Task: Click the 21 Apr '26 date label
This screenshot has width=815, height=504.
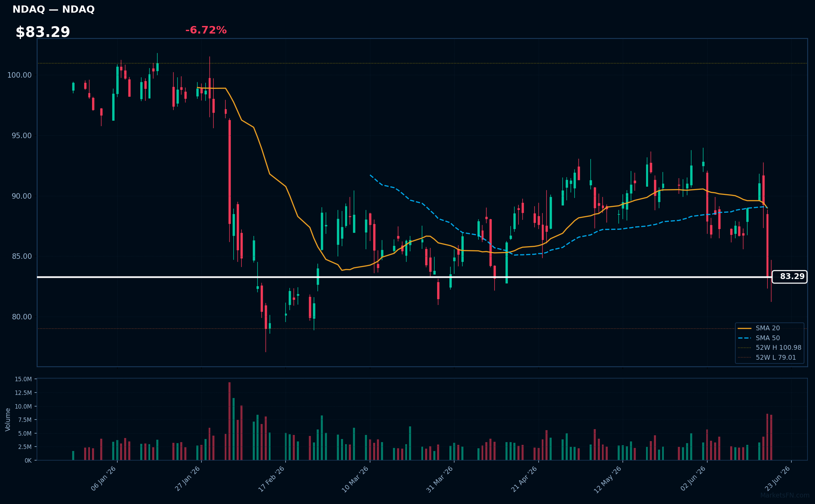Action: 524,479
